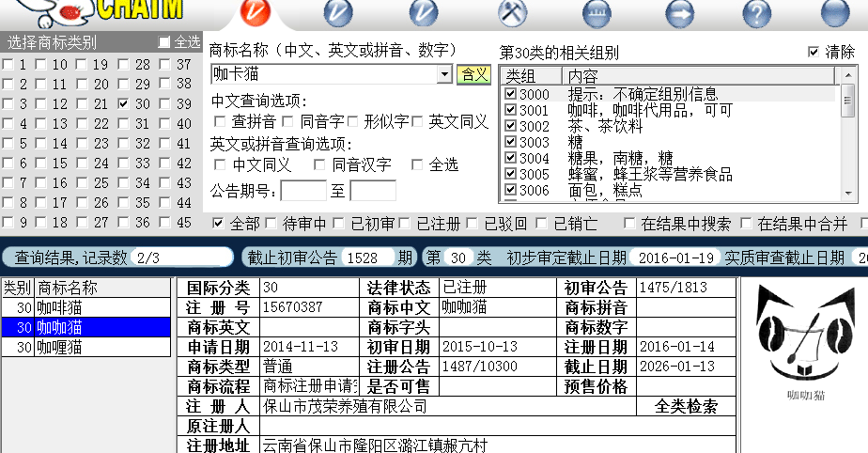Click the ruler icon in the top bar
Image resolution: width=868 pixels, height=453 pixels.
(x=597, y=12)
